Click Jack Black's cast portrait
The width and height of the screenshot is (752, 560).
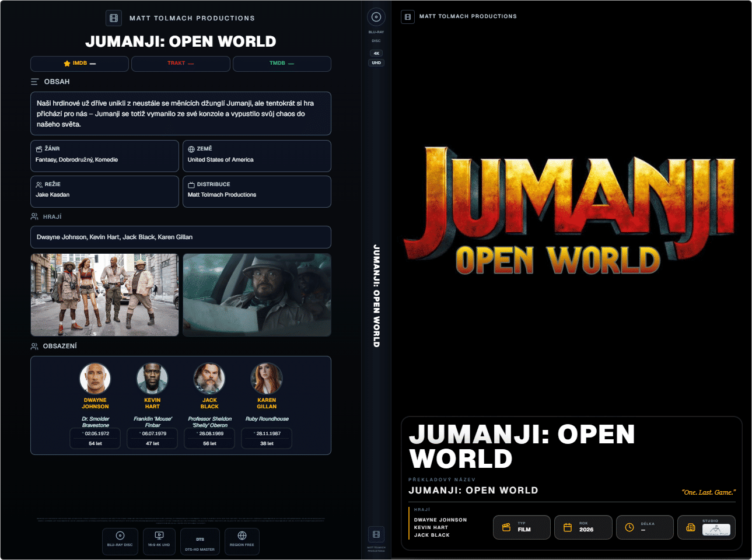(x=209, y=379)
